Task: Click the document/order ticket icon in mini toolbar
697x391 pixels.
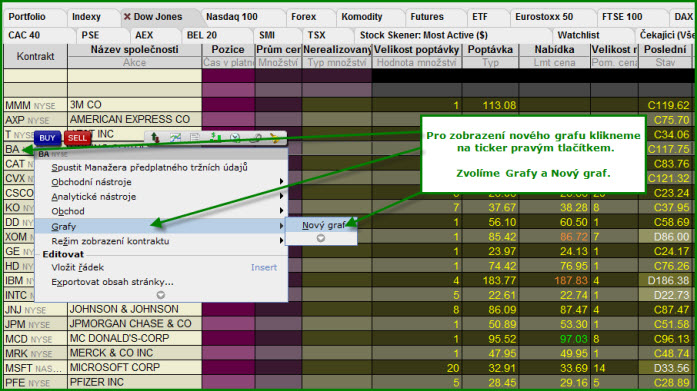Action: click(x=195, y=138)
